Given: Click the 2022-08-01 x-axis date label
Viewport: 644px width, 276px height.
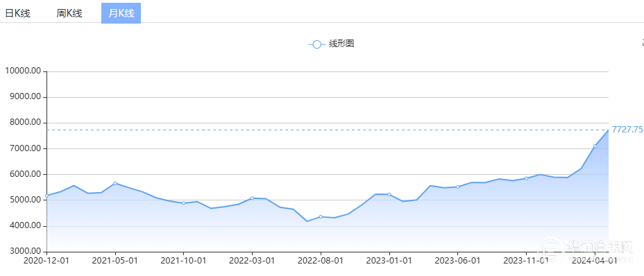Looking at the screenshot, I should pyautogui.click(x=321, y=260).
